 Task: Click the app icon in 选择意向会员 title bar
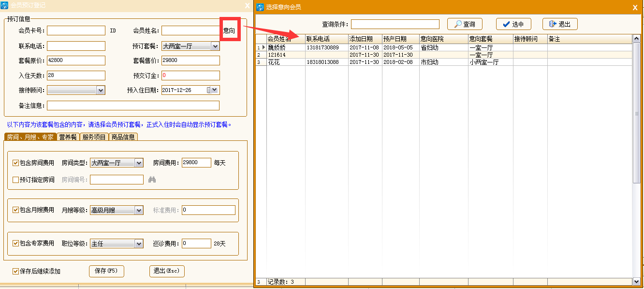(x=260, y=7)
